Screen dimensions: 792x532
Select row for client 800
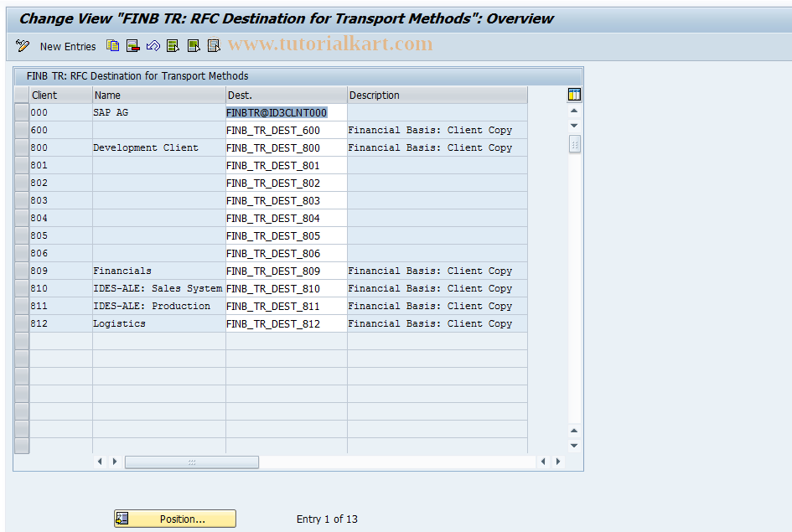[x=22, y=148]
